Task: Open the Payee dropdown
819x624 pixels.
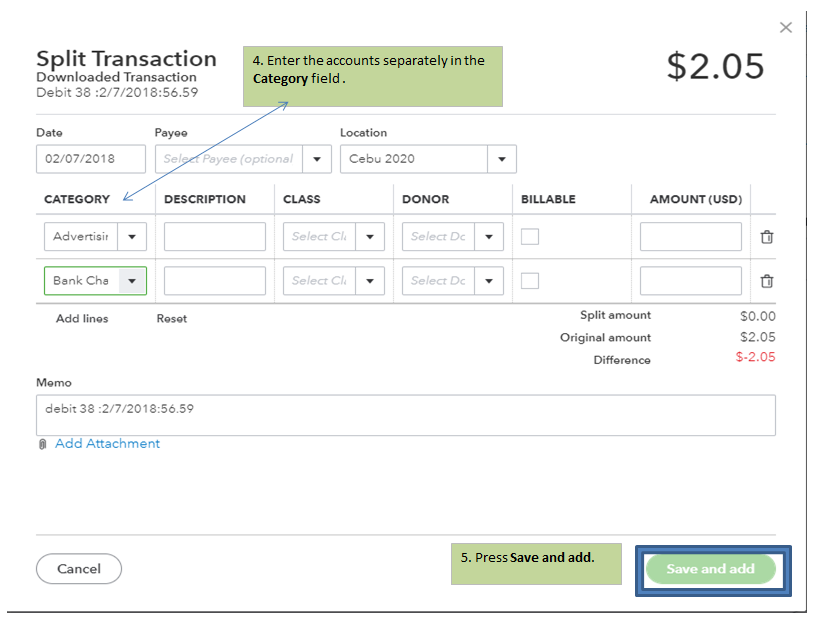Action: 318,159
